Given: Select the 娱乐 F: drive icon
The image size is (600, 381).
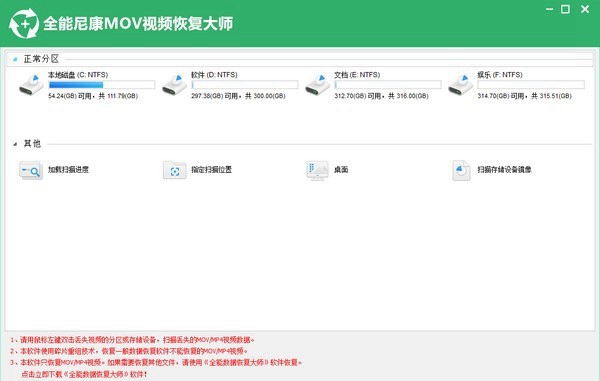Looking at the screenshot, I should (461, 85).
